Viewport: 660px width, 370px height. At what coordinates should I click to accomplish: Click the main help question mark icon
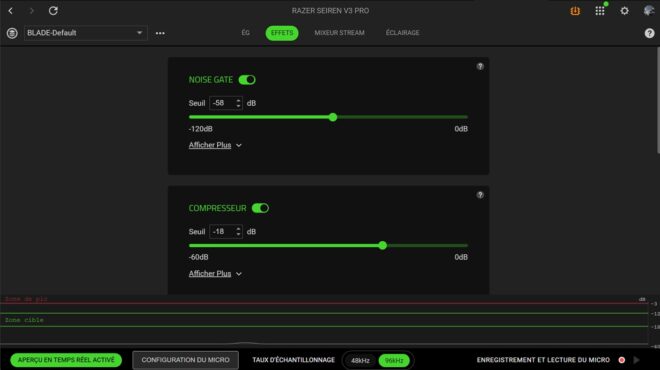point(649,33)
